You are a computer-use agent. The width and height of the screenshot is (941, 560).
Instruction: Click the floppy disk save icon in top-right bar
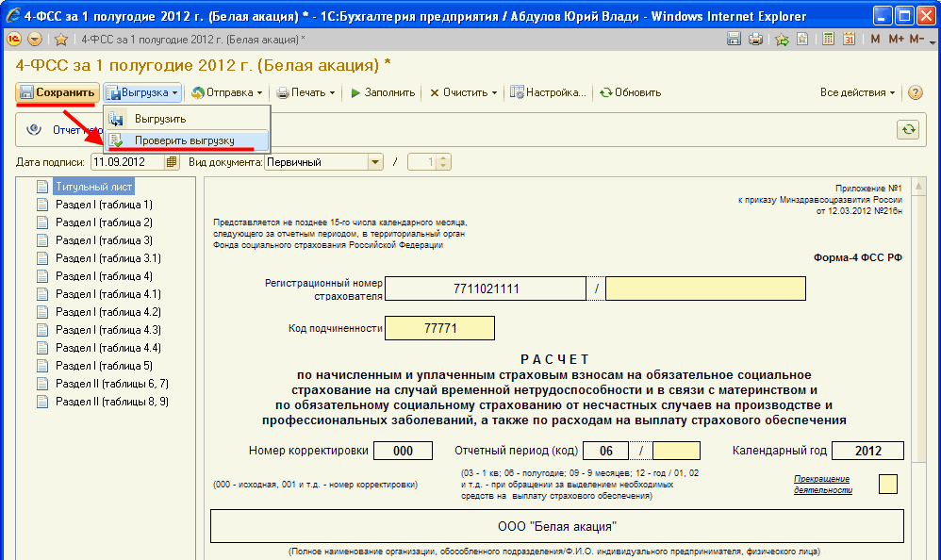[x=734, y=40]
